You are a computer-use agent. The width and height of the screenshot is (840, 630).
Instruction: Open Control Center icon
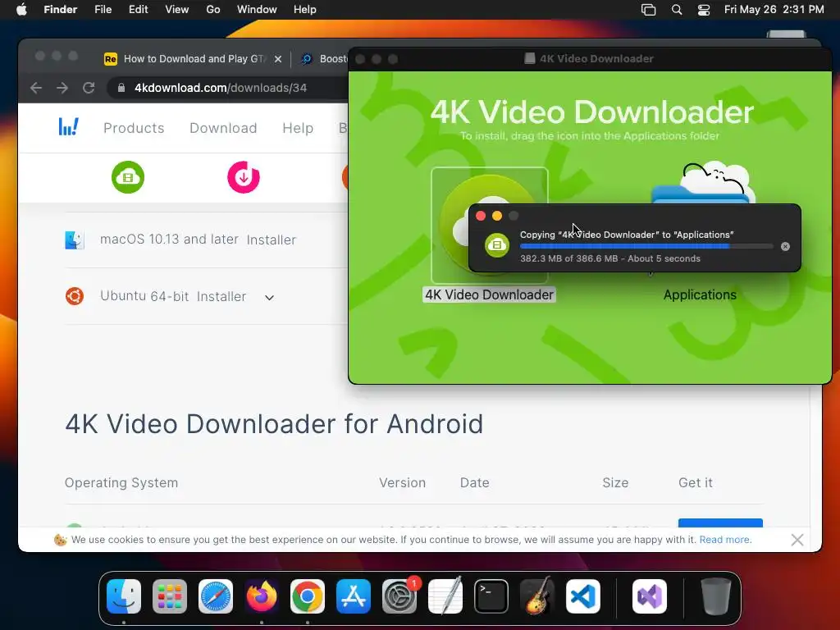[703, 10]
